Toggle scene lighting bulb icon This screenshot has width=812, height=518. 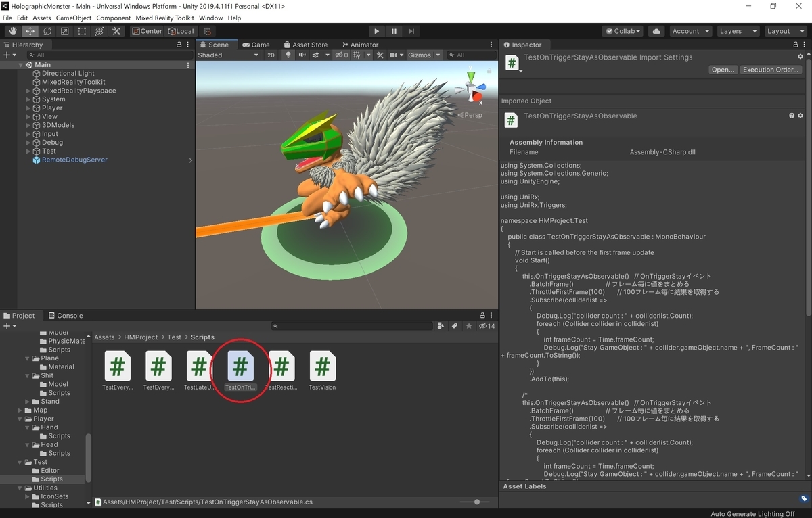[288, 55]
